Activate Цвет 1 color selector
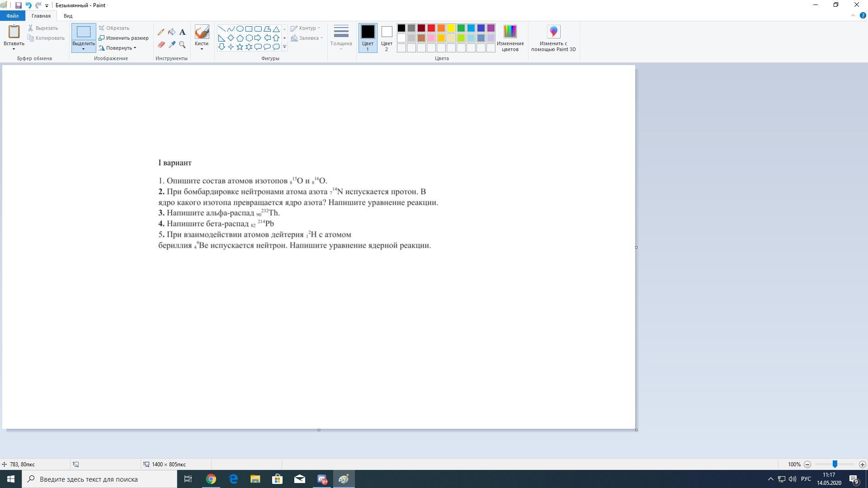The width and height of the screenshot is (868, 488). point(368,38)
